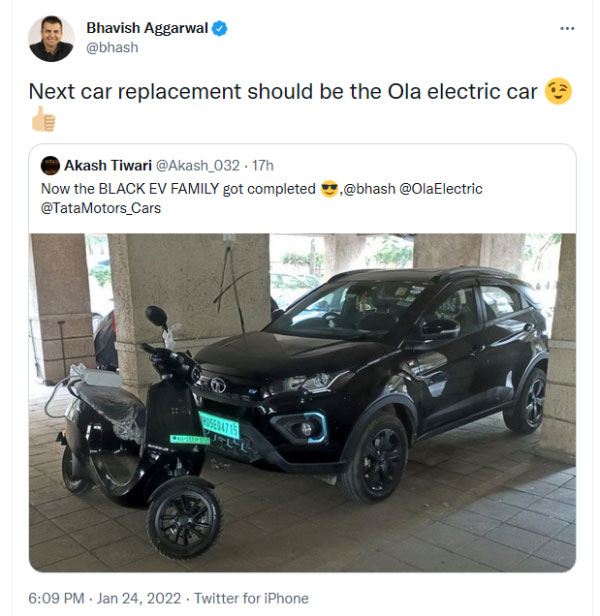Open the three-dot more options menu
This screenshot has width=600, height=616.
point(567,28)
